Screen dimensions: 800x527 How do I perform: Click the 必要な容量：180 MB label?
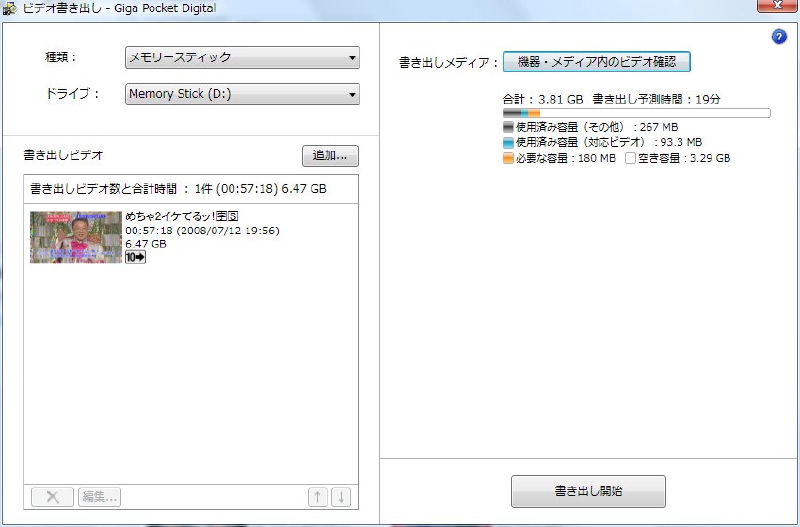(x=566, y=158)
